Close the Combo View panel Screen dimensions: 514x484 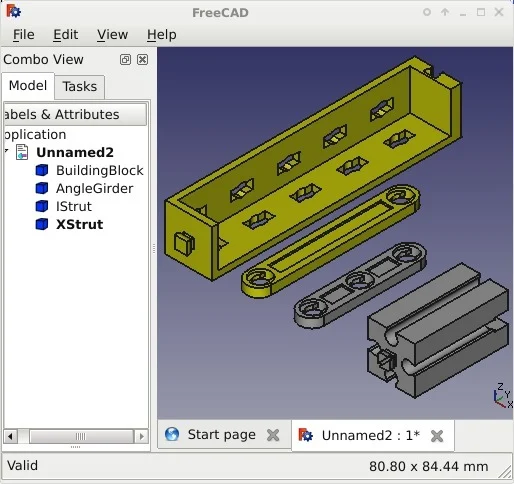pos(143,60)
